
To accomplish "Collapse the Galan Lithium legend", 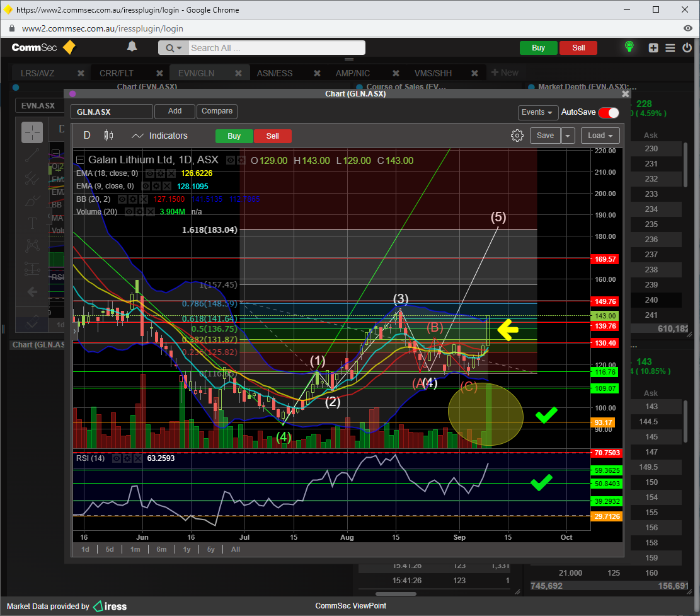I will tap(80, 160).
